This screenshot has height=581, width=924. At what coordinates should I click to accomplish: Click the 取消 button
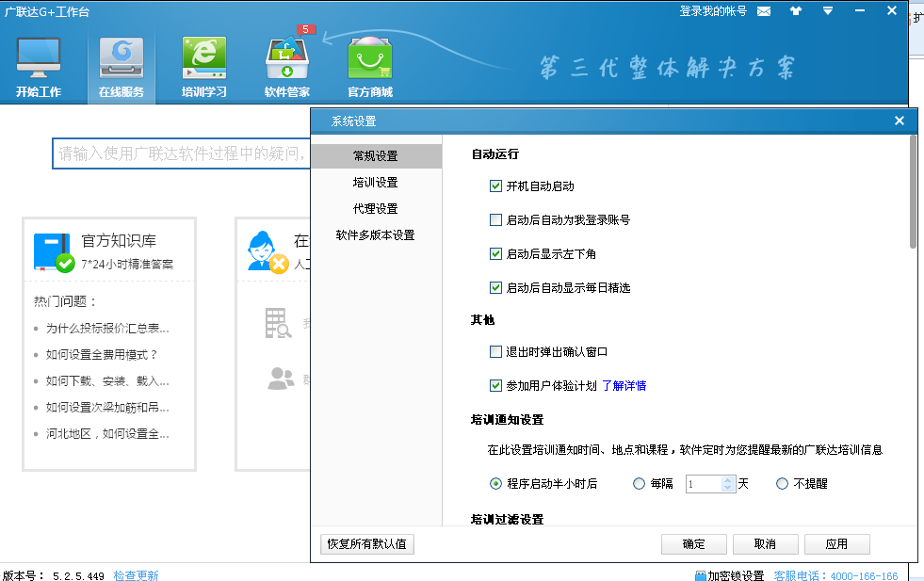(766, 544)
